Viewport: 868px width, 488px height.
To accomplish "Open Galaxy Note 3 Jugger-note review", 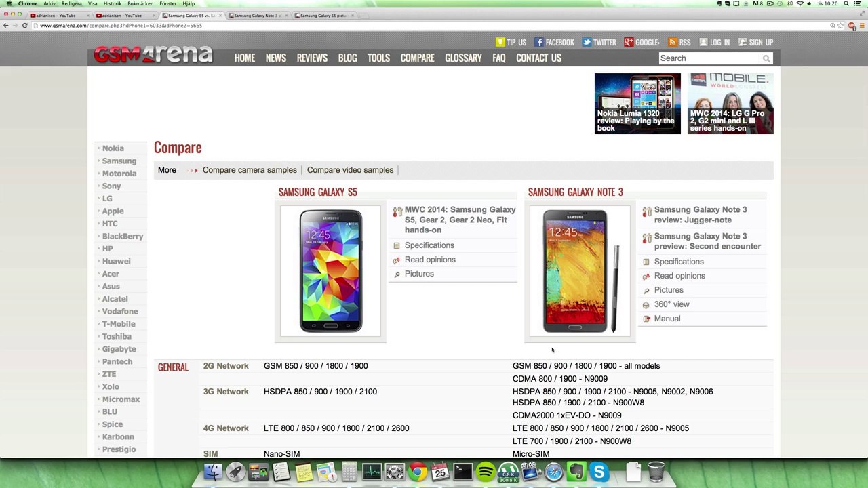I will [701, 215].
